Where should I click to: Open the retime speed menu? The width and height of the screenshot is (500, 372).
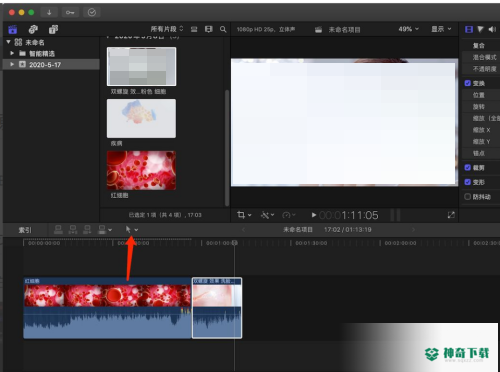point(289,215)
